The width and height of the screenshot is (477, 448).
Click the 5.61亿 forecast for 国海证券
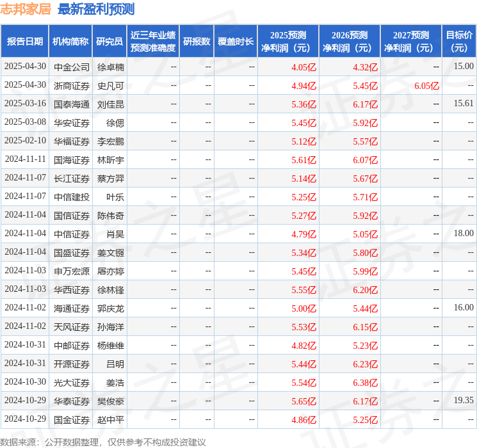[303, 160]
